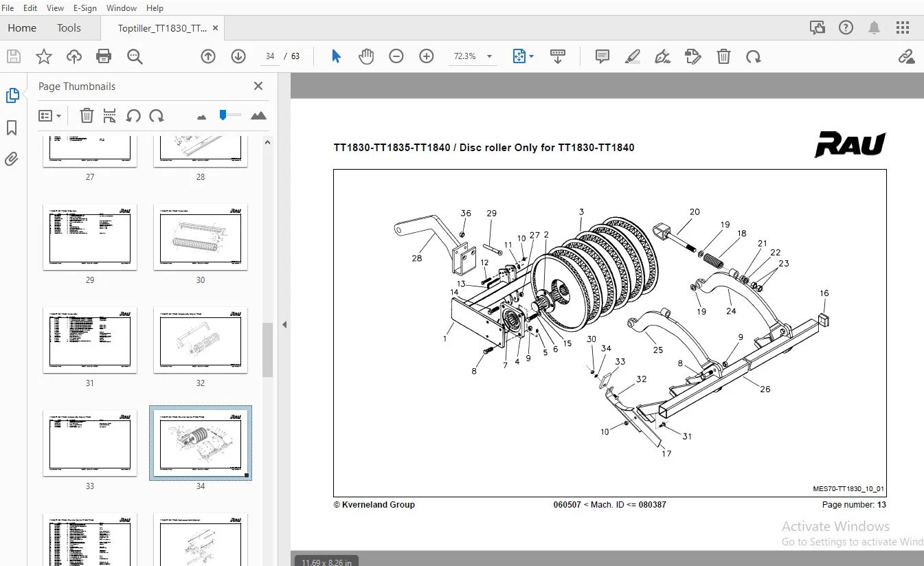Image resolution: width=924 pixels, height=566 pixels.
Task: Click the chat-with-checkmark icon in top bar
Action: (818, 27)
